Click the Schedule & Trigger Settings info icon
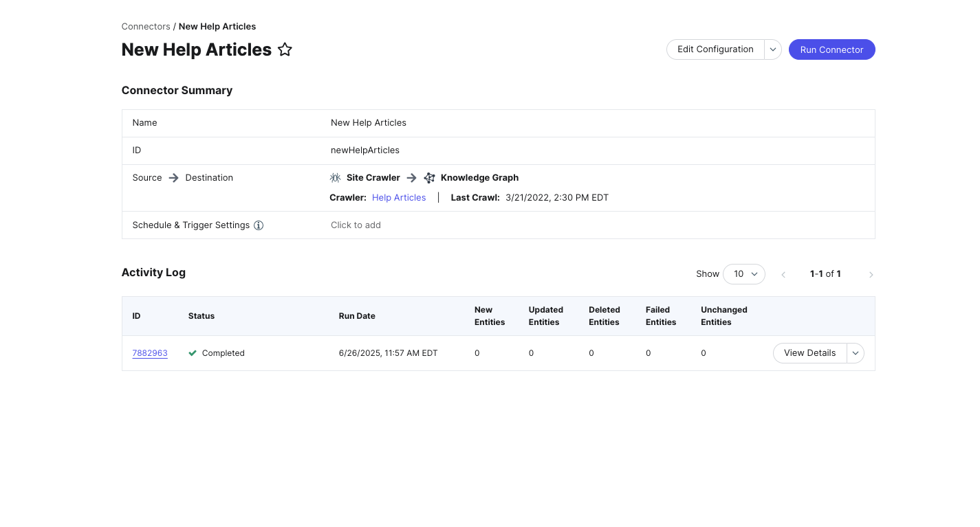The height and width of the screenshot is (527, 980). point(259,225)
